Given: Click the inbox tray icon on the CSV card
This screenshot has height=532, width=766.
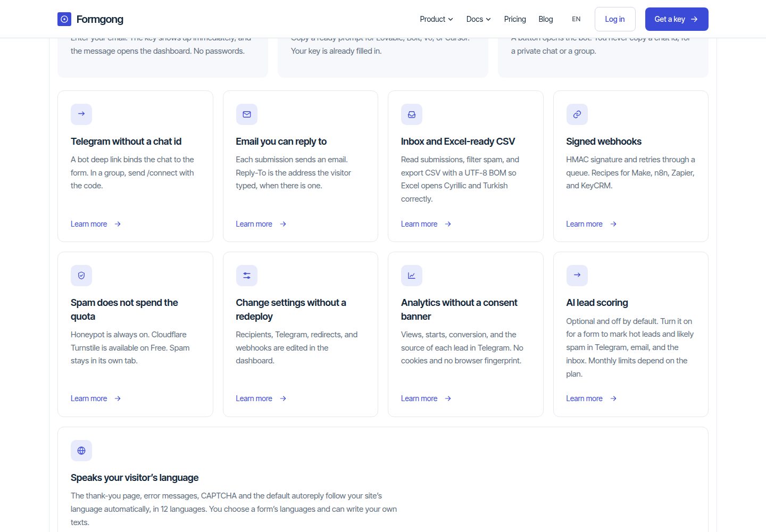Looking at the screenshot, I should (412, 114).
